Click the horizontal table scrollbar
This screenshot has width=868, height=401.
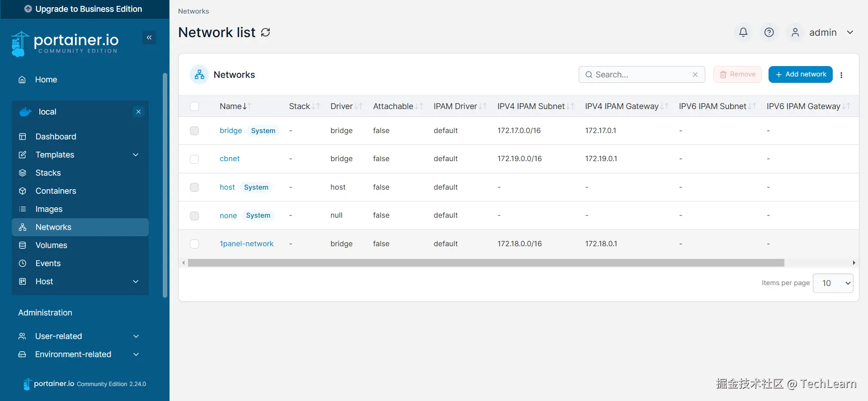[x=486, y=263]
